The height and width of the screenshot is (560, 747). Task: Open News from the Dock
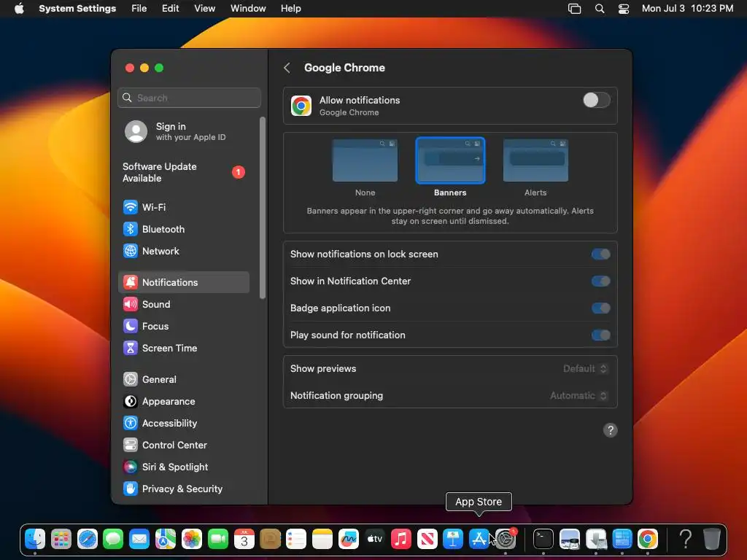coord(427,539)
